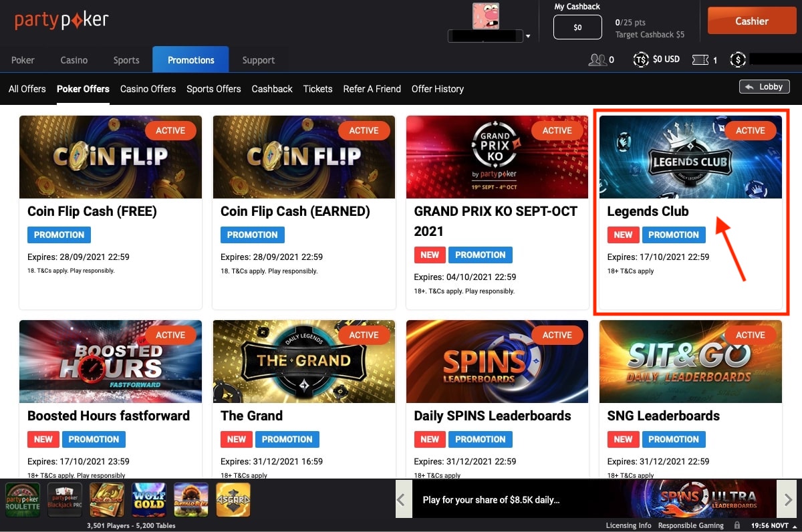The image size is (802, 532).
Task: Open the Cashback offers section
Action: pyautogui.click(x=272, y=89)
